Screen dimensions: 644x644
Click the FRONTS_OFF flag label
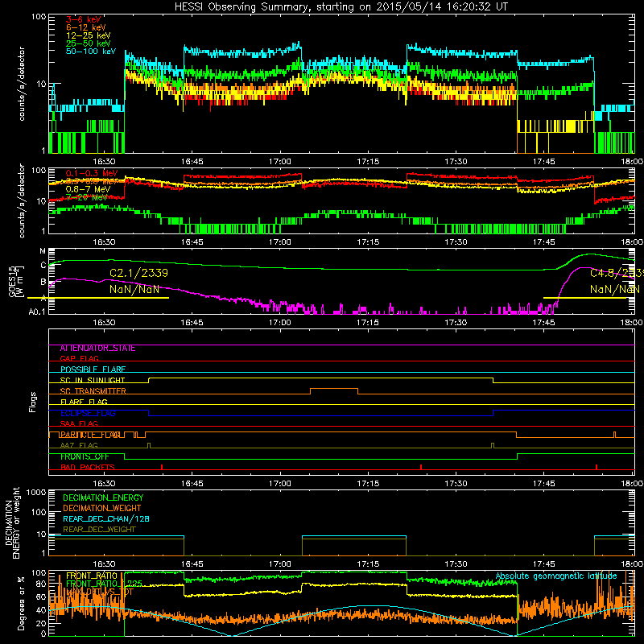click(x=85, y=456)
